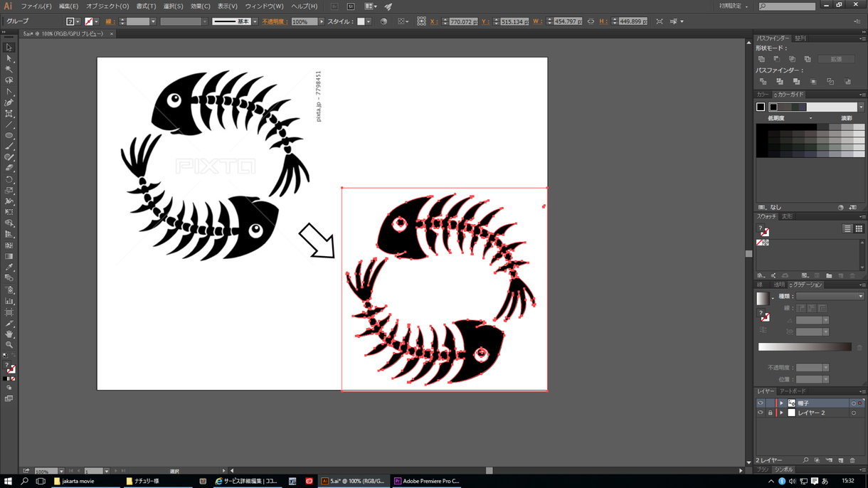This screenshot has height=488, width=868.
Task: Click the Unite shape mode icon
Action: pos(761,59)
